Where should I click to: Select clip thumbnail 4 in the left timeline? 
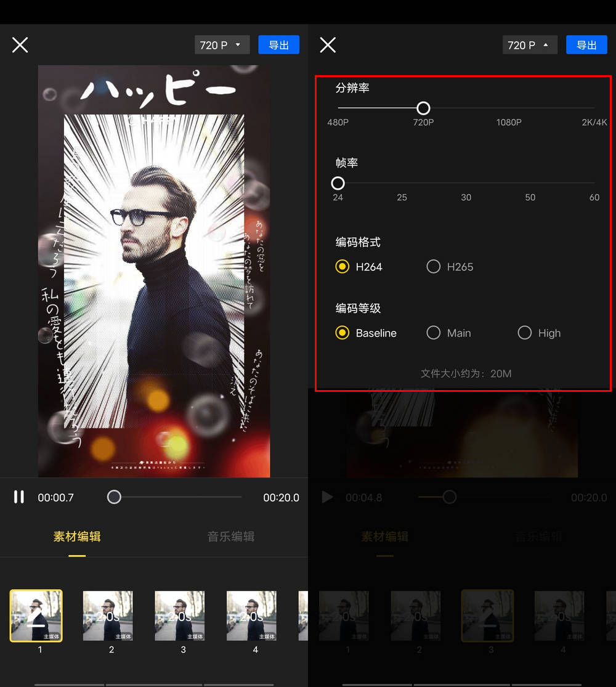click(x=251, y=616)
